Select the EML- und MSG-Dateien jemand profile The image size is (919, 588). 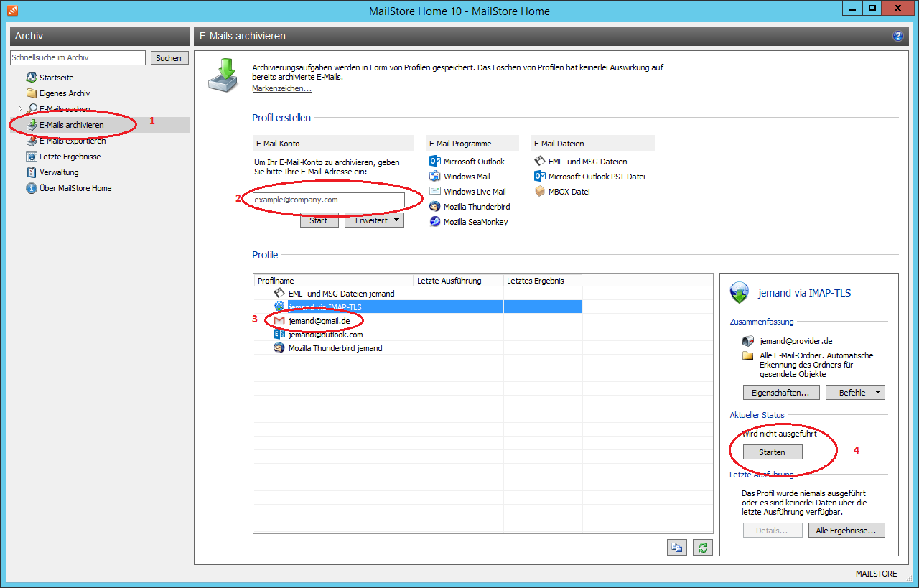pos(418,294)
